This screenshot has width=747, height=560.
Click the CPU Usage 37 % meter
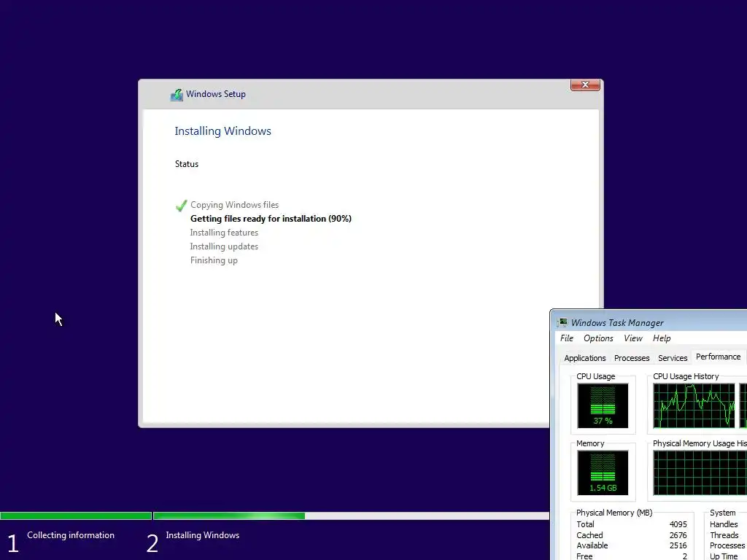603,405
